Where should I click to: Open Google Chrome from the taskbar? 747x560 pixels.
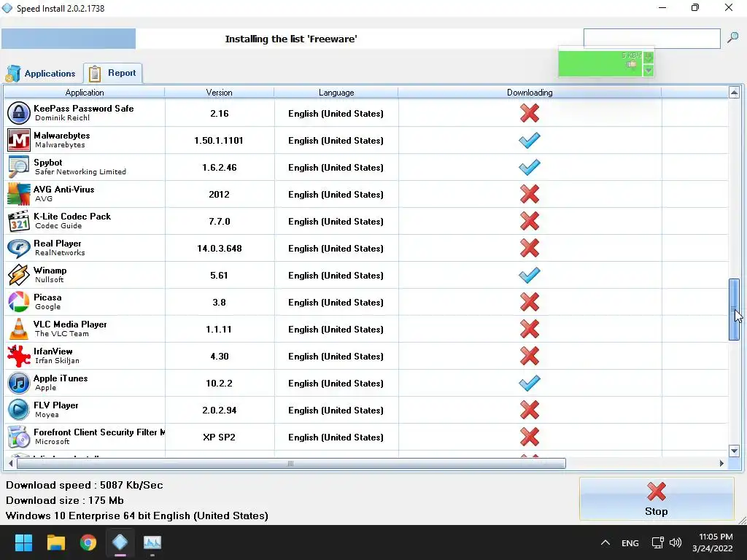pyautogui.click(x=88, y=542)
